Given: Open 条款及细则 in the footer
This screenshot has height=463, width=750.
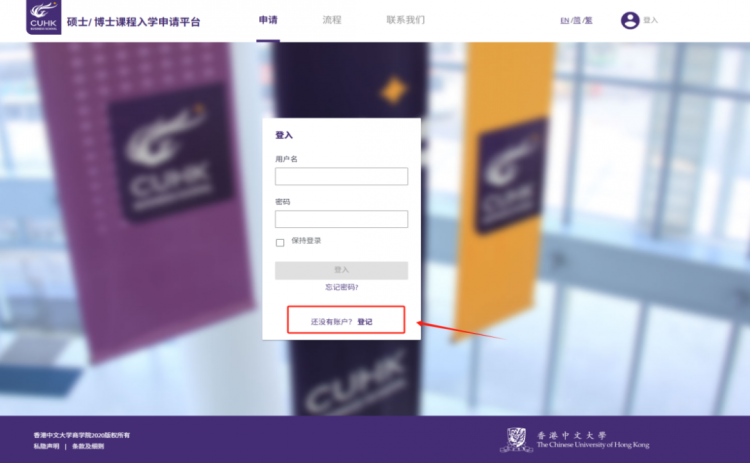Looking at the screenshot, I should (x=88, y=446).
